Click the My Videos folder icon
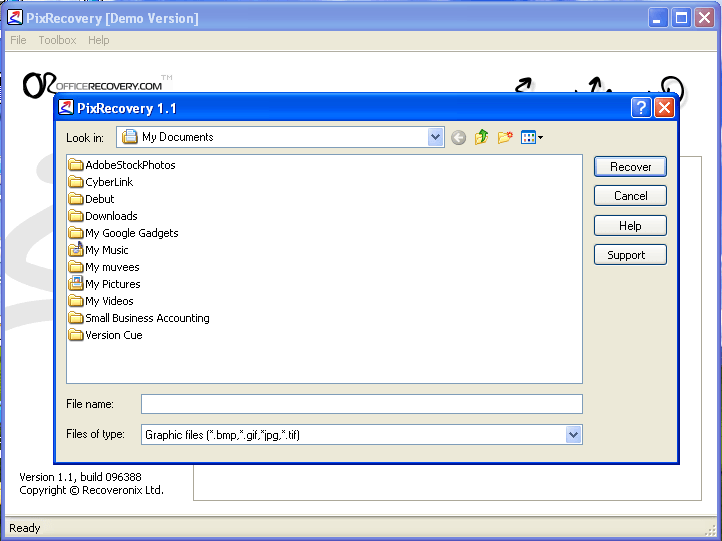 point(76,301)
